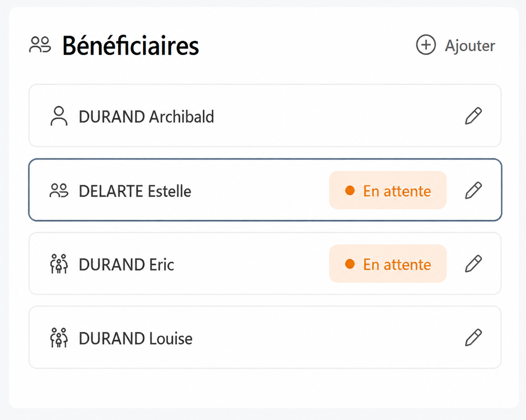Screen dimensions: 526x420
Task: Select the DURAND Louise name
Action: pos(135,338)
